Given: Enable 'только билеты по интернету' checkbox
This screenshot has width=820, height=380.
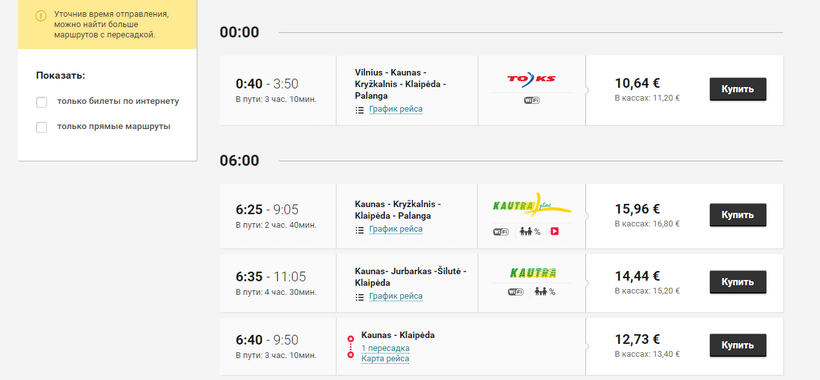Looking at the screenshot, I should pyautogui.click(x=41, y=102).
